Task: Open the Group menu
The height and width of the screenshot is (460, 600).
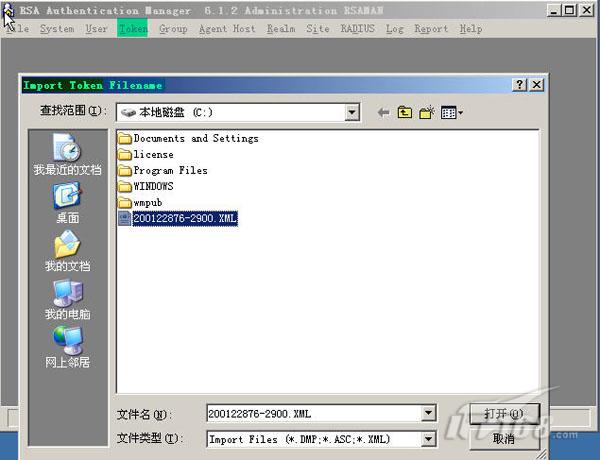Action: click(x=173, y=29)
